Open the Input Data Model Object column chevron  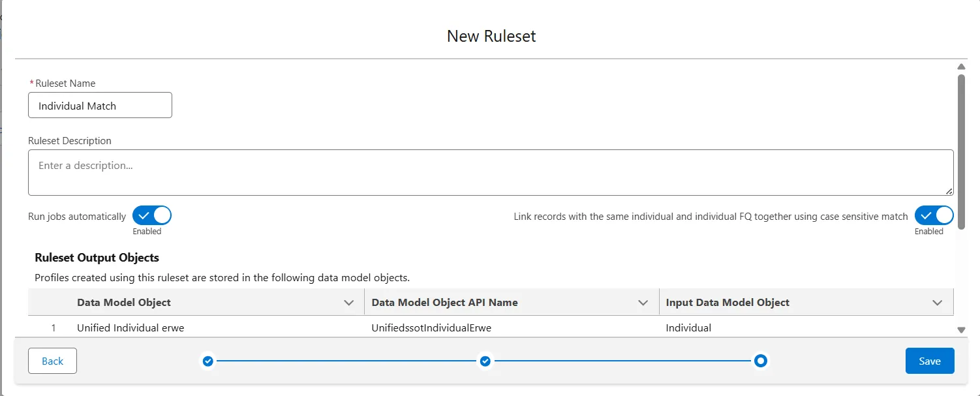pyautogui.click(x=938, y=303)
